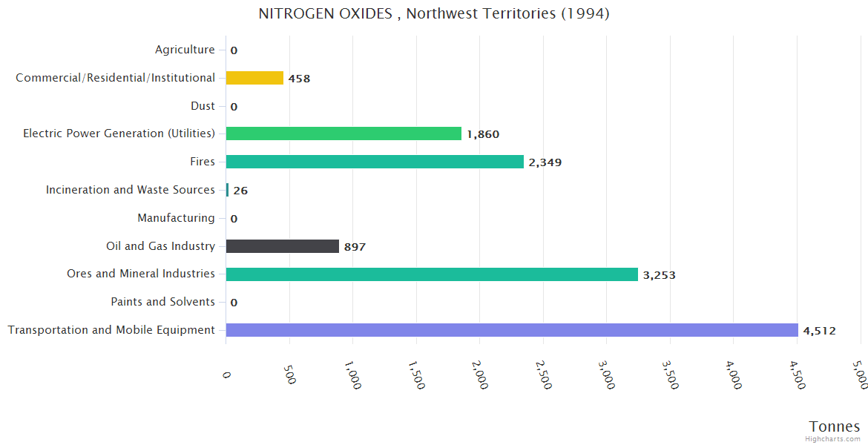Image resolution: width=868 pixels, height=445 pixels.
Task: Open the Highcharts.com credit link
Action: tap(834, 439)
